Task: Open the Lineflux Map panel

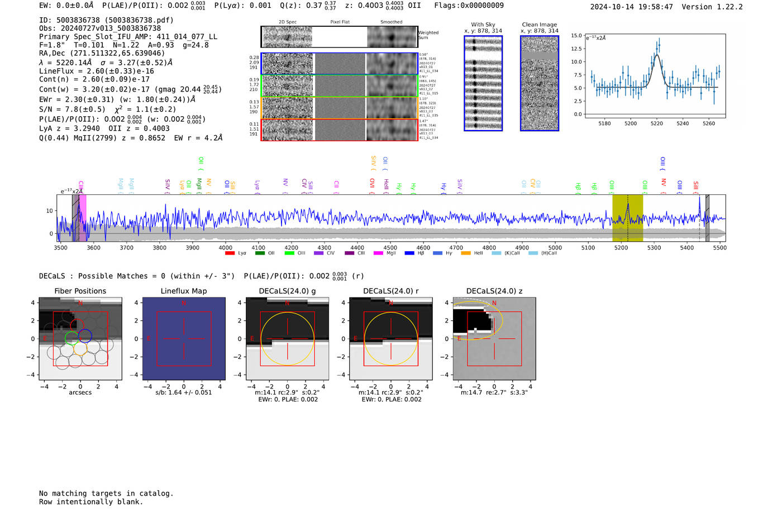Action: 184,338
